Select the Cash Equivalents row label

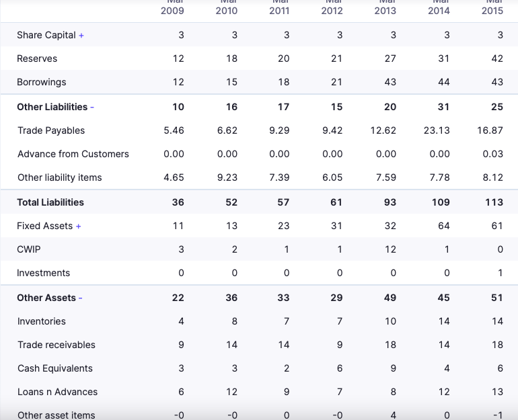(55, 368)
